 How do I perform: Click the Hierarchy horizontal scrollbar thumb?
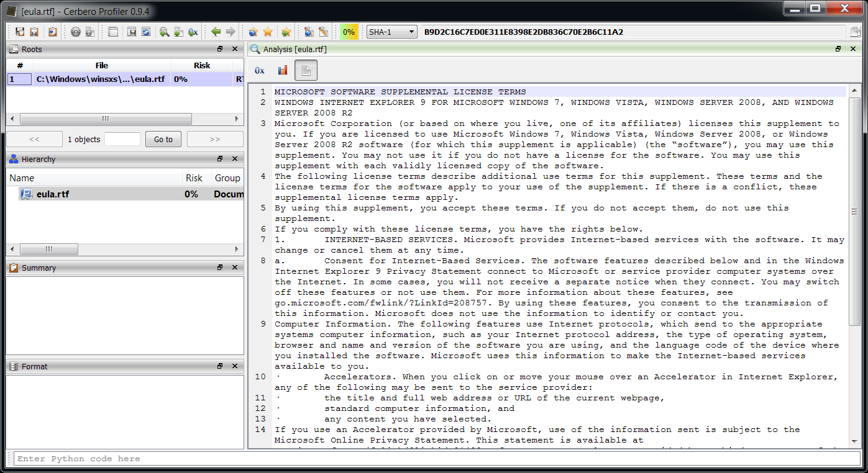coord(49,249)
